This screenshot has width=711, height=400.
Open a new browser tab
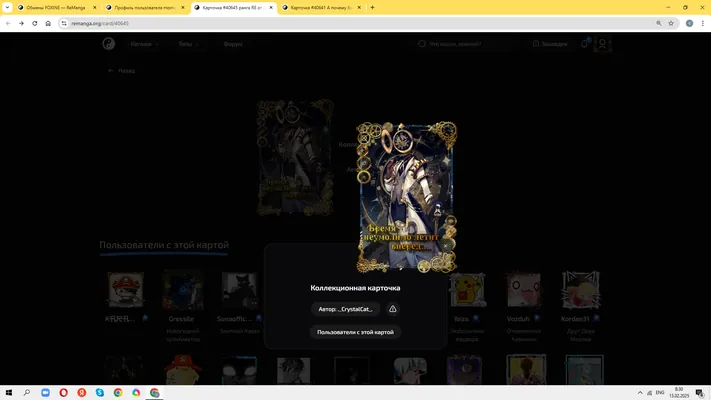tap(372, 8)
